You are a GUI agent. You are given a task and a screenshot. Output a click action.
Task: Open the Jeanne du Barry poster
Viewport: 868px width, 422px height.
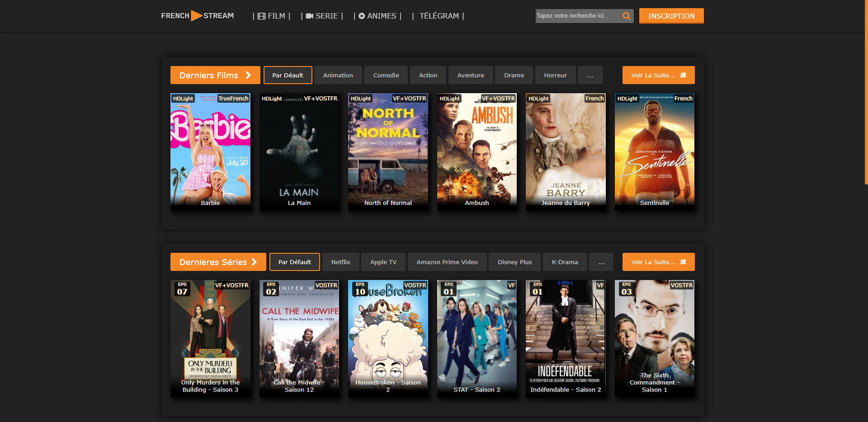tap(566, 152)
